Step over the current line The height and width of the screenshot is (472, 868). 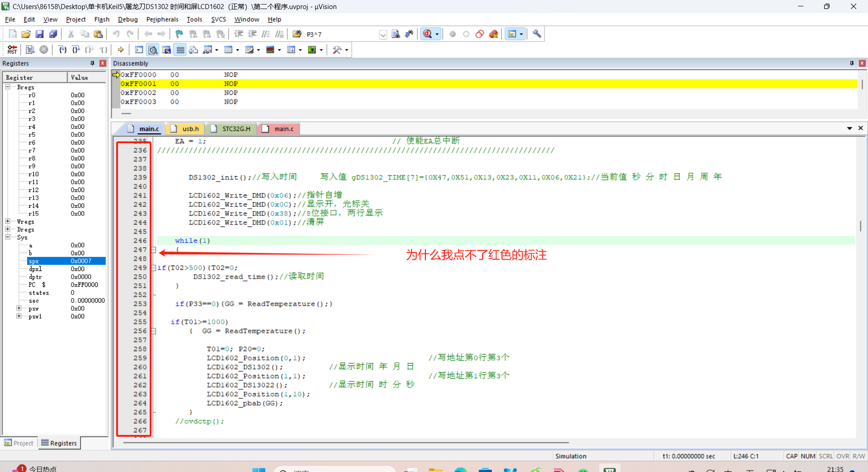[76, 50]
